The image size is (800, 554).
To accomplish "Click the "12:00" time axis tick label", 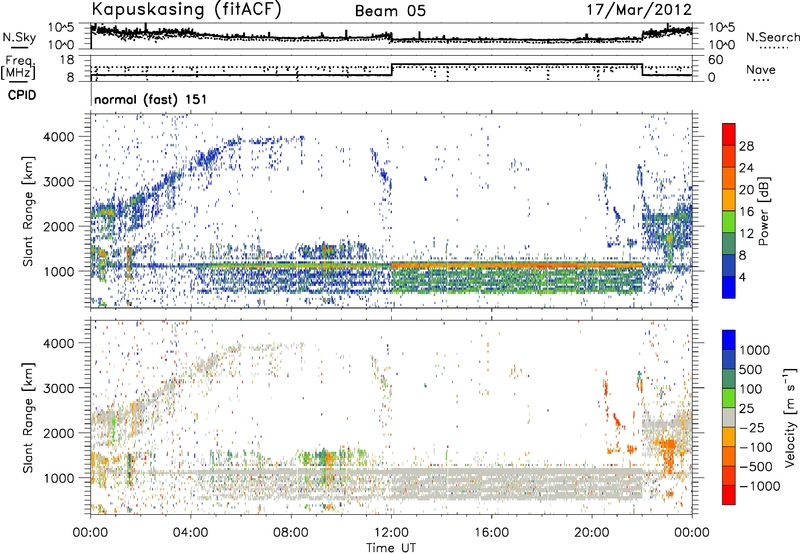I will coord(391,533).
